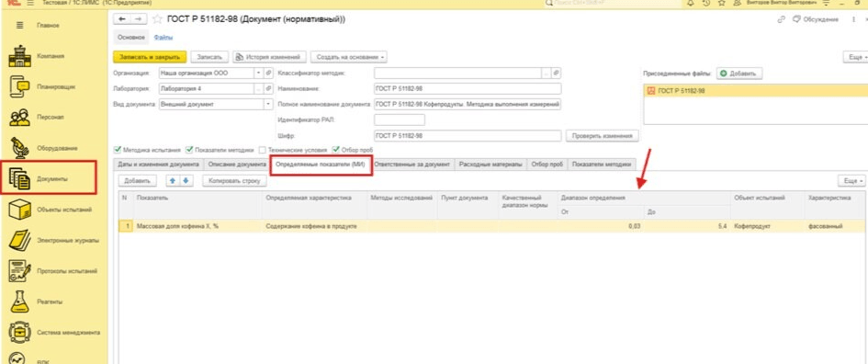
Task: Click Копировать строку button
Action: (234, 180)
